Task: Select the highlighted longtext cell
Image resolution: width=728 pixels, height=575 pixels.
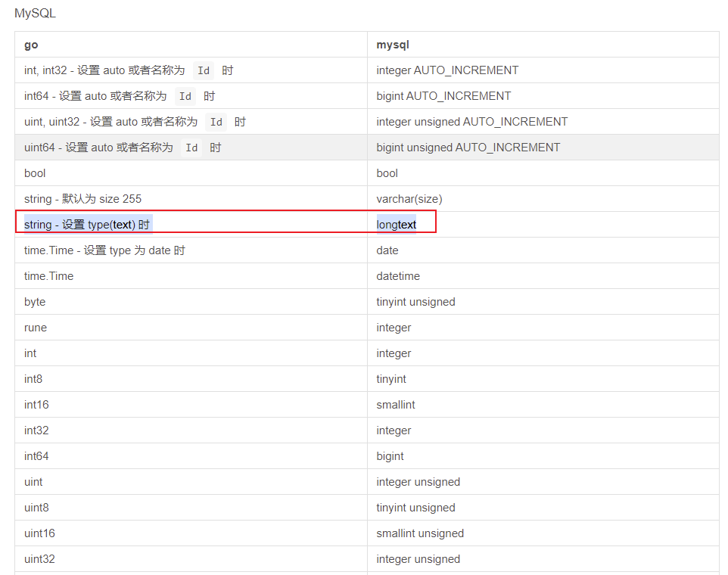Action: [395, 224]
